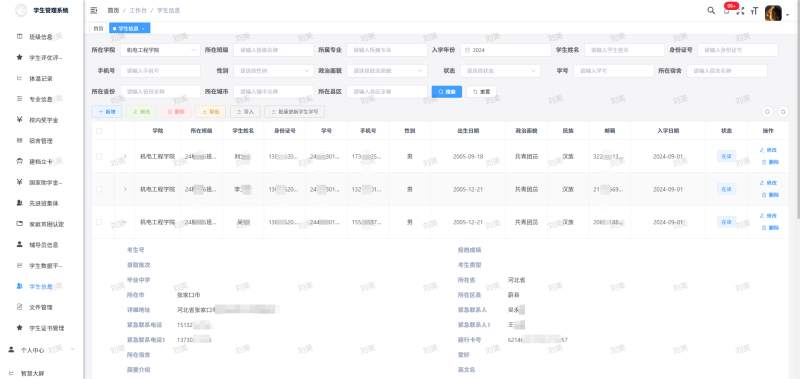Focus the 身份证号 input field

[738, 50]
